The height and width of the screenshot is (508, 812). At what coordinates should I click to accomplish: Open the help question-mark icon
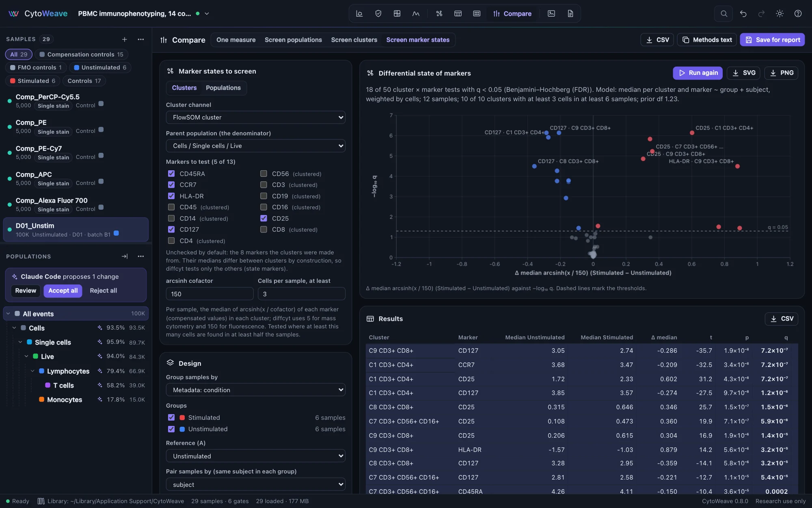[x=798, y=13]
